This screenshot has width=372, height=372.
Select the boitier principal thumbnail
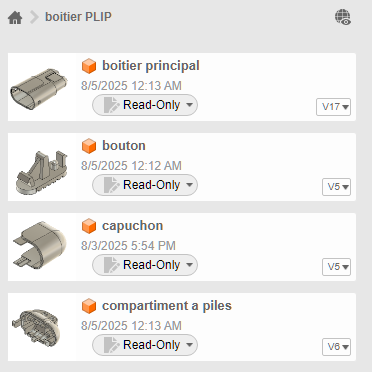39,89
